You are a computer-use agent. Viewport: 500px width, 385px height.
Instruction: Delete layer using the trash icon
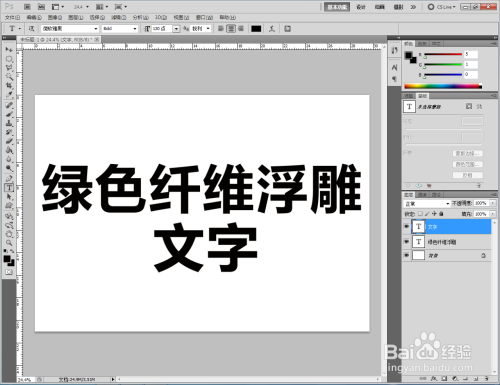[x=487, y=379]
